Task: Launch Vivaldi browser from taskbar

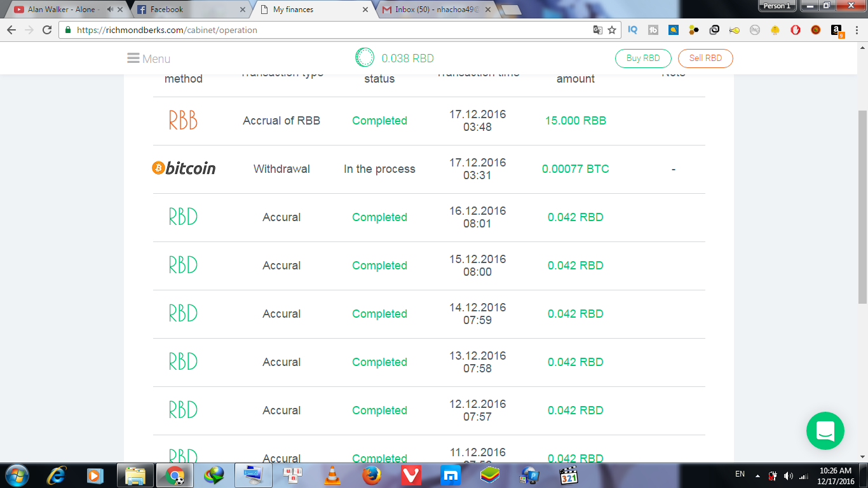Action: (410, 475)
